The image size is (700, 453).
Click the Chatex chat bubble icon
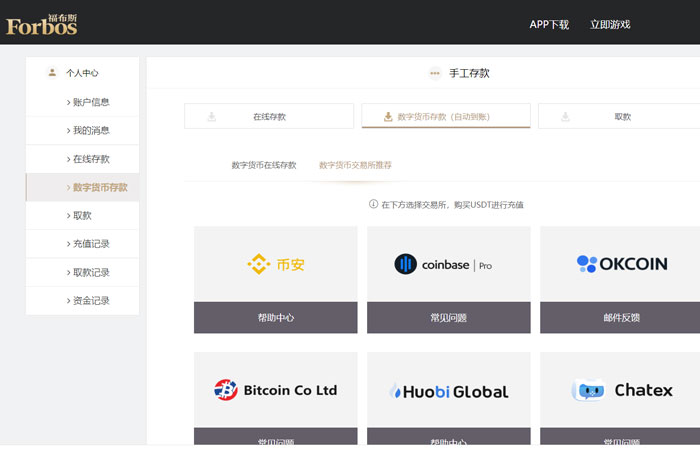tap(588, 390)
